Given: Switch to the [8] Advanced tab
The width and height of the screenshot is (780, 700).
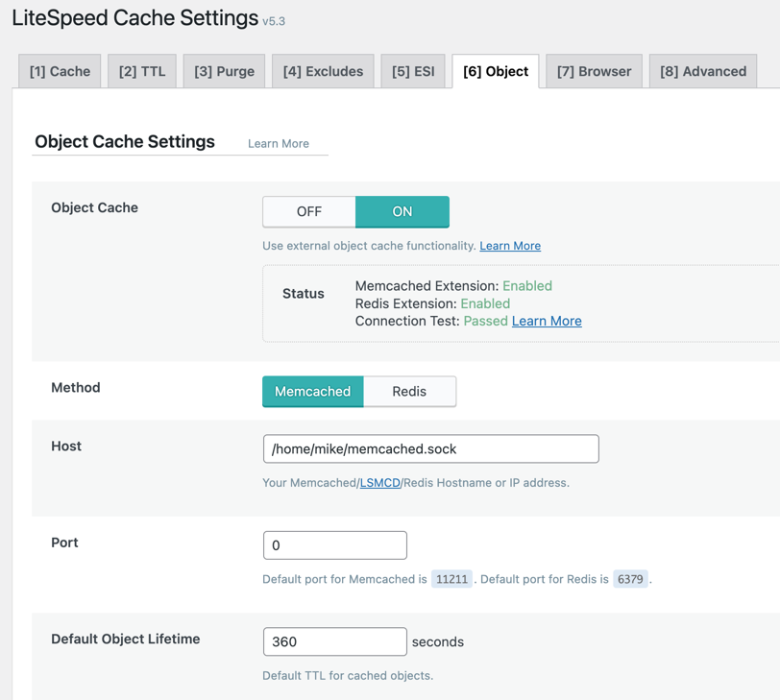Looking at the screenshot, I should click(x=703, y=71).
